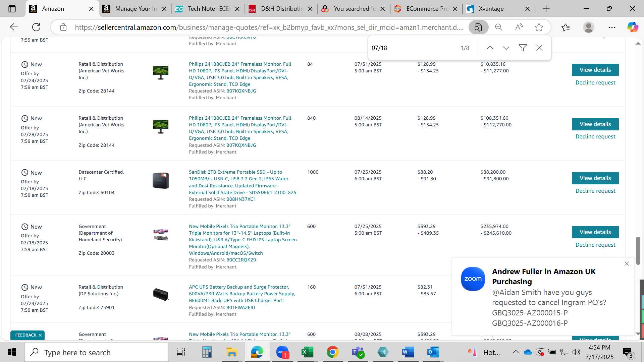Screen dimensions: 644x362
Task: Open Word from the taskbar
Action: click(408, 352)
